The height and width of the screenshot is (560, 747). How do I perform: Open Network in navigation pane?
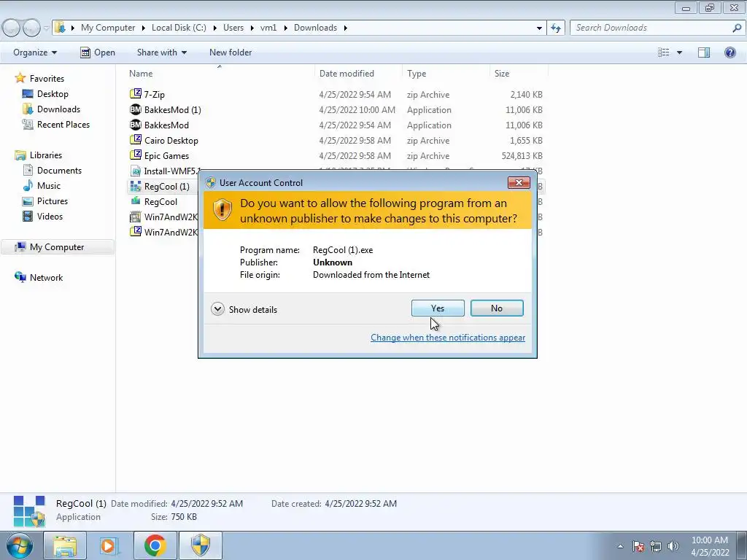pos(46,278)
